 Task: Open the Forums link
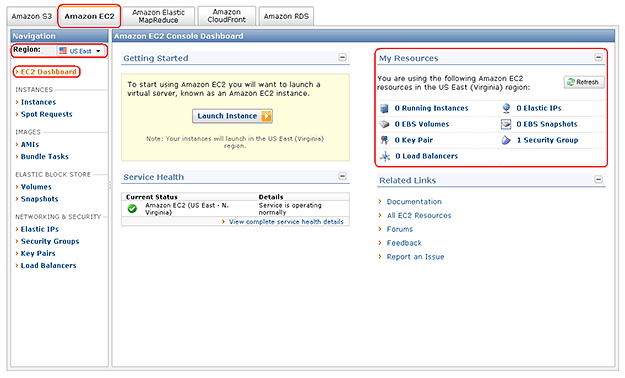click(400, 229)
